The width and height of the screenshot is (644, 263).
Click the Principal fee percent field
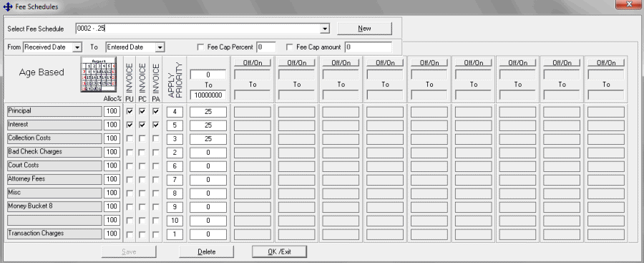point(208,112)
